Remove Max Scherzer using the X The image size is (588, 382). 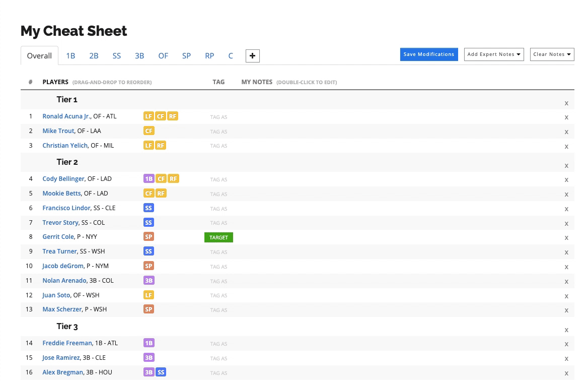tap(566, 310)
